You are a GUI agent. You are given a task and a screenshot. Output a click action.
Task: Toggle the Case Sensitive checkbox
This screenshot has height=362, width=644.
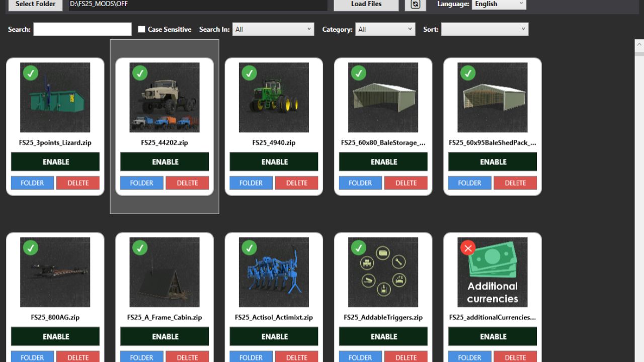[141, 29]
